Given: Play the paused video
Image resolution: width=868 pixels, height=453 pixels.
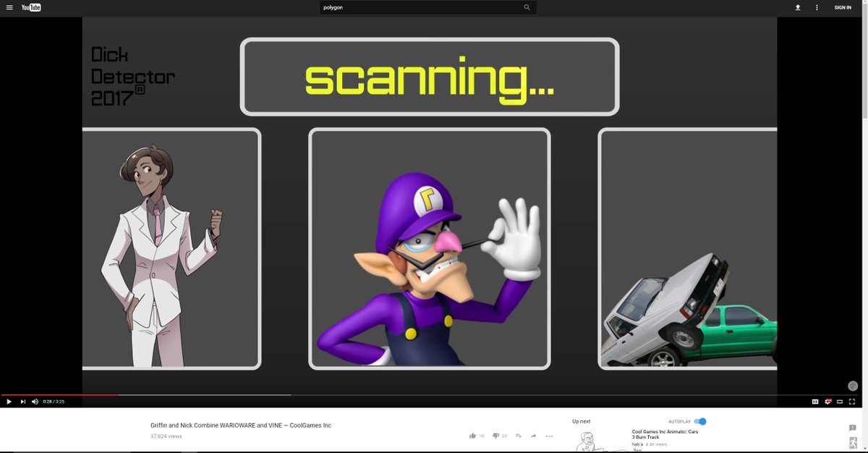Looking at the screenshot, I should pyautogui.click(x=9, y=402).
